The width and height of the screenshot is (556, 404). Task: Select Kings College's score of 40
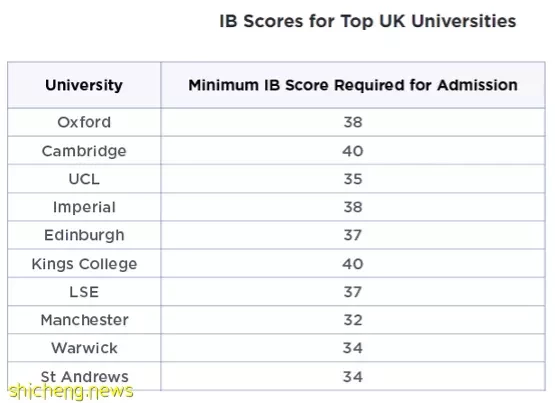tap(353, 264)
